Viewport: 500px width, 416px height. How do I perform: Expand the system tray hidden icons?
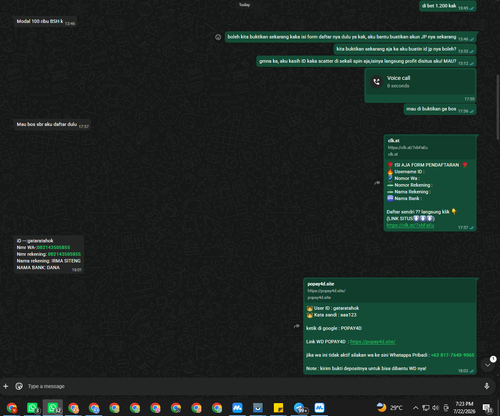(415, 408)
